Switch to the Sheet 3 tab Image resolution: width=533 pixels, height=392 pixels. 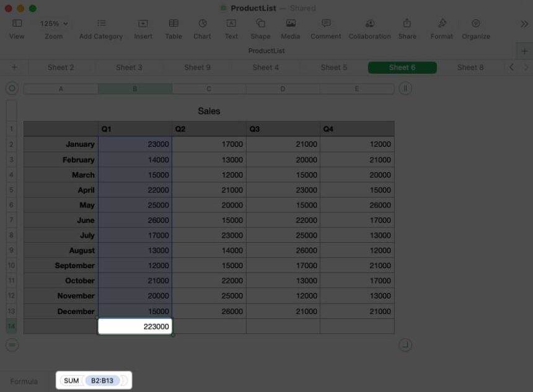129,67
